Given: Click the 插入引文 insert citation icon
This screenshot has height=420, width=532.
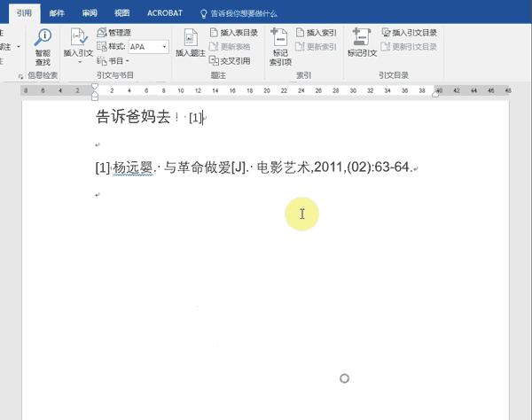Looking at the screenshot, I should click(79, 37).
